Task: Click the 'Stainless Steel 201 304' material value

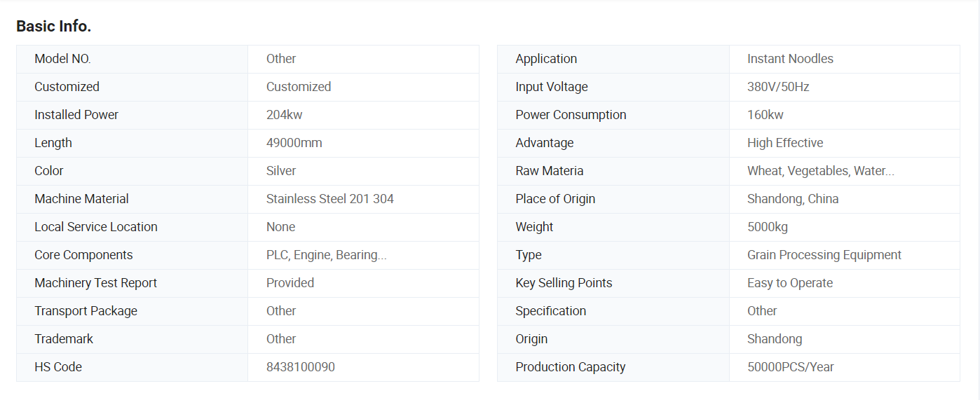Action: click(x=329, y=199)
